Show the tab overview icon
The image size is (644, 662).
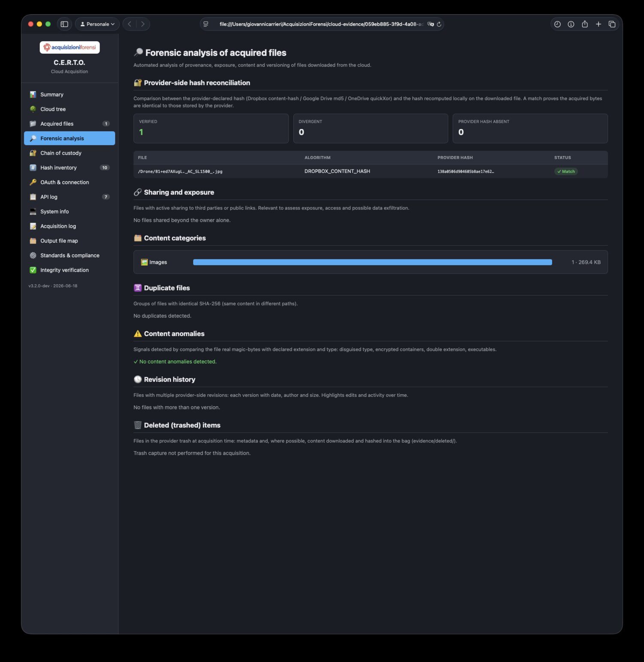[612, 24]
